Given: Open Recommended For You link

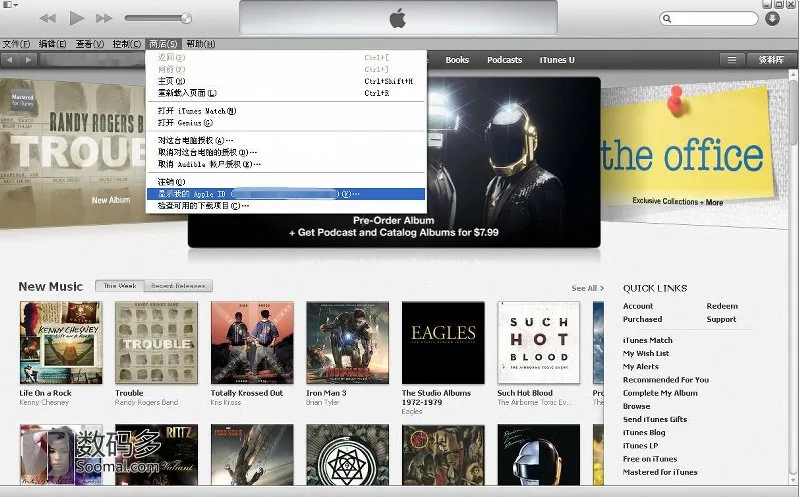Looking at the screenshot, I should (666, 380).
